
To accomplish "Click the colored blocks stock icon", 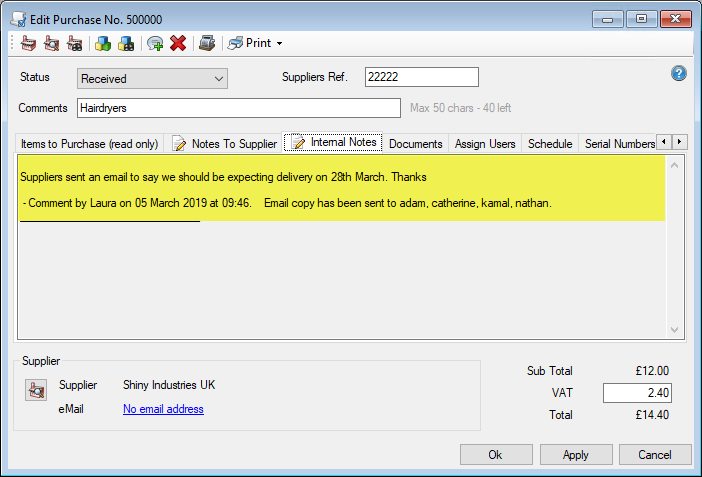I will pyautogui.click(x=102, y=43).
